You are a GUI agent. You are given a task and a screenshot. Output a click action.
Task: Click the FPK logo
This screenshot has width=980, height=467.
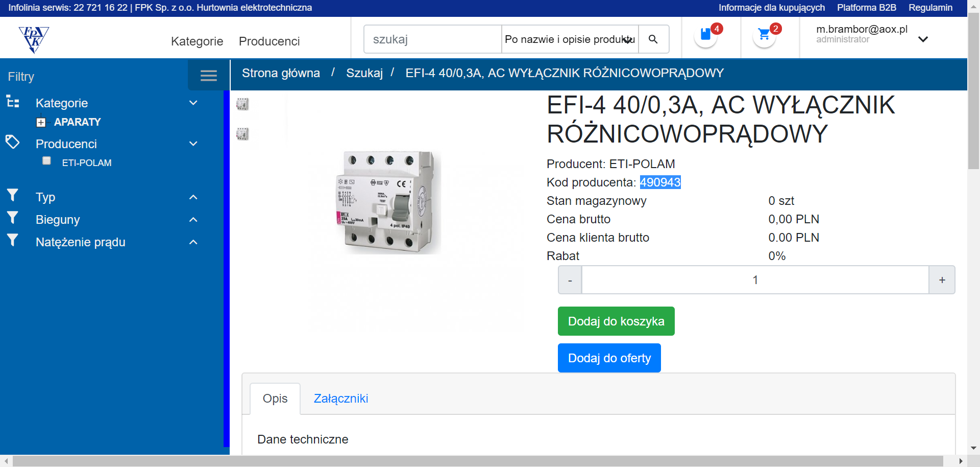pyautogui.click(x=34, y=40)
